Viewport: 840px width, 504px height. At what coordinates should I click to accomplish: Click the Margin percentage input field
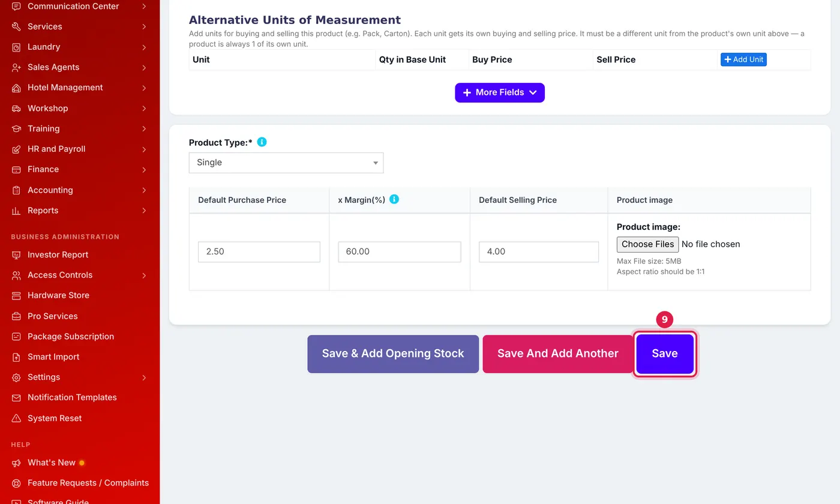click(x=400, y=252)
